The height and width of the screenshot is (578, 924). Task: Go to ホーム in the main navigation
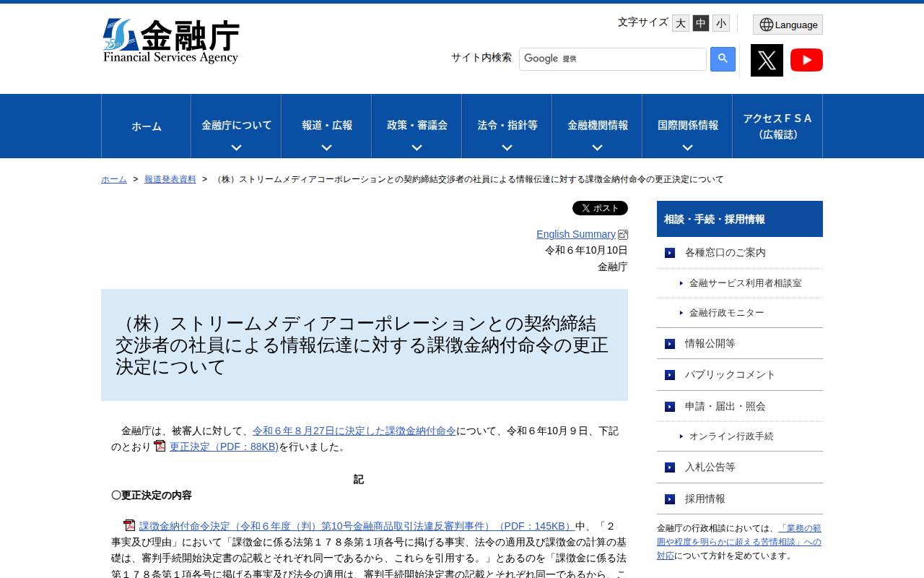click(147, 126)
